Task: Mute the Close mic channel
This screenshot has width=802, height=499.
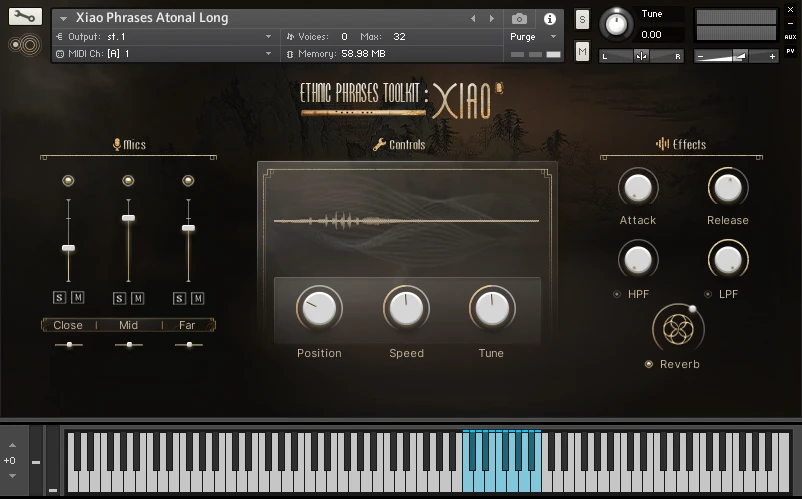Action: [78, 298]
